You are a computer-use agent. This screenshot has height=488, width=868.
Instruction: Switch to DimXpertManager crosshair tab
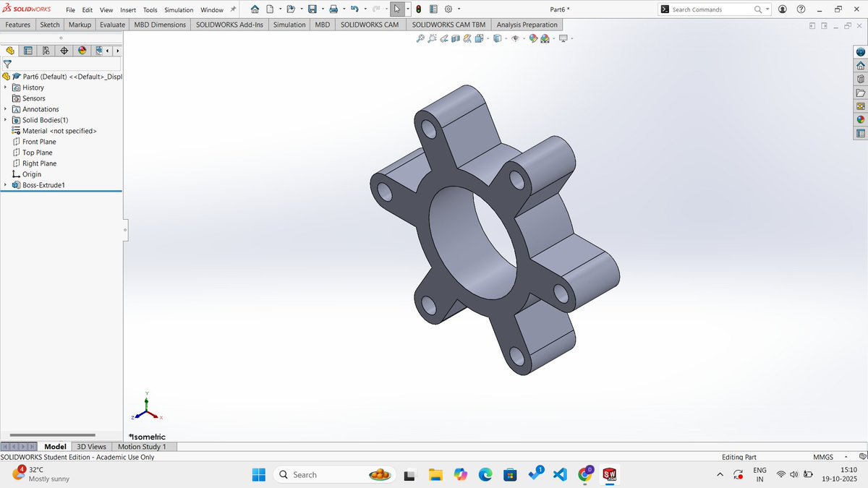coord(64,51)
